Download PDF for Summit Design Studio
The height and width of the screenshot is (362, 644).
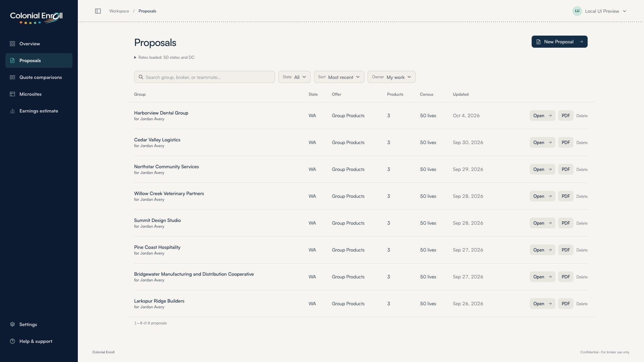[x=566, y=223]
